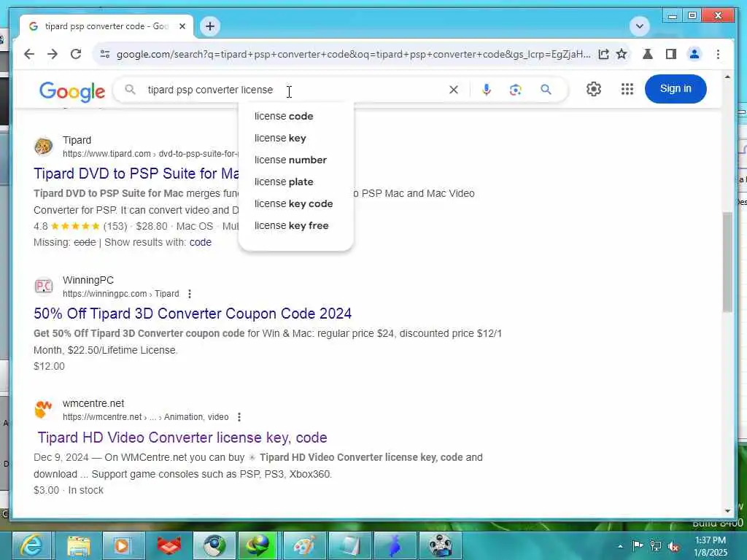This screenshot has height=560, width=747.
Task: Launch Internet Explorer from taskbar
Action: click(x=32, y=545)
